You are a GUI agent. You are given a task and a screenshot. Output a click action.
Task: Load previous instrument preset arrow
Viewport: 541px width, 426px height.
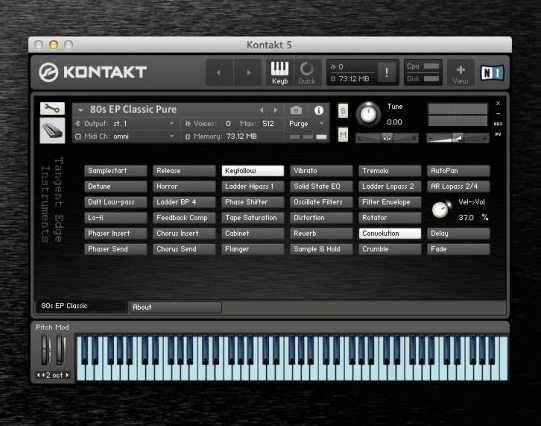pyautogui.click(x=262, y=110)
